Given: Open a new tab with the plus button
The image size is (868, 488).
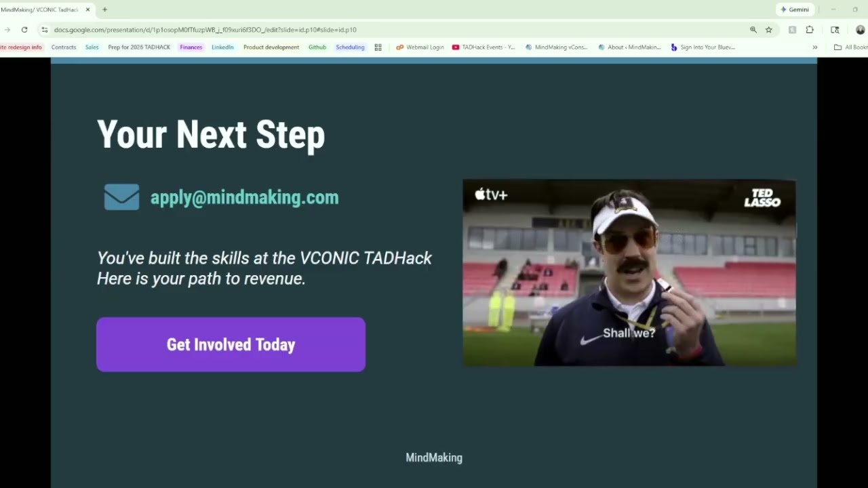Looking at the screenshot, I should click(x=104, y=9).
